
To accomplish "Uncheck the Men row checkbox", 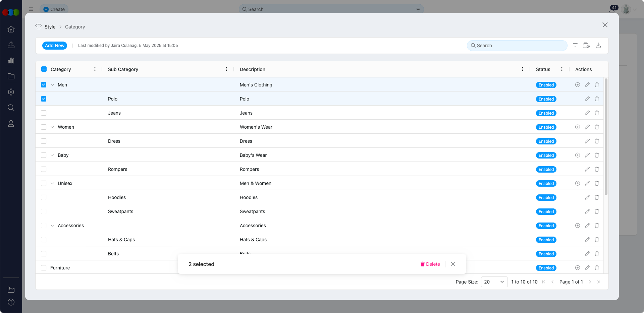I will 44,85.
